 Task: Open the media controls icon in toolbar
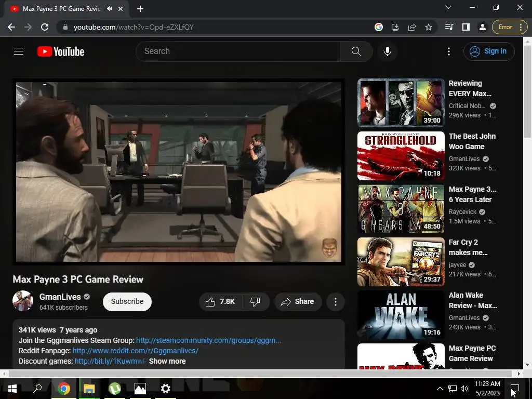pos(449,27)
